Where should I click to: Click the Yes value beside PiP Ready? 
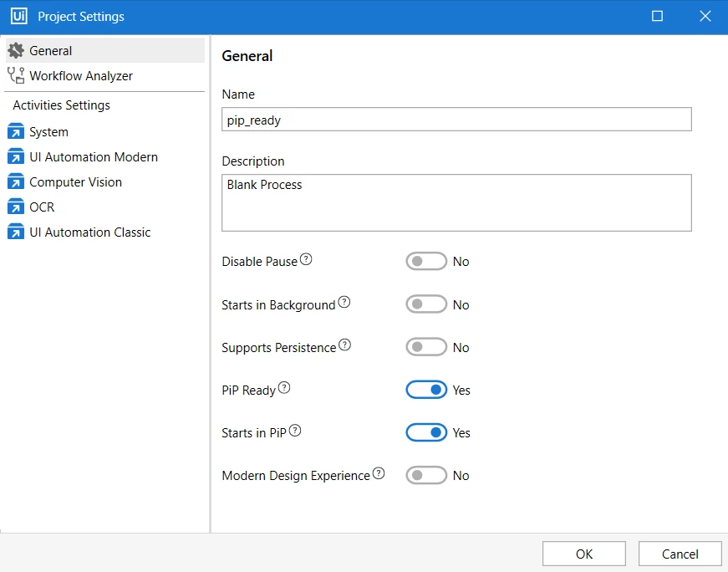[x=461, y=391]
